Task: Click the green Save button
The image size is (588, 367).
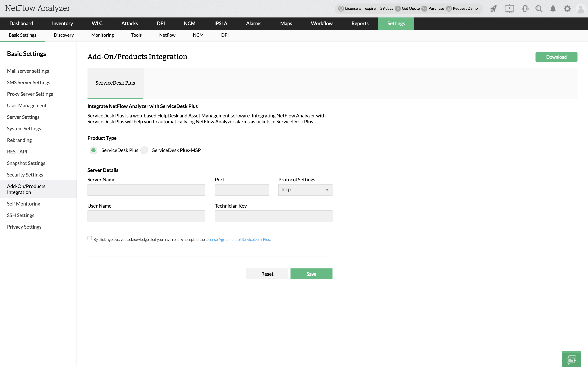Action: pos(311,274)
